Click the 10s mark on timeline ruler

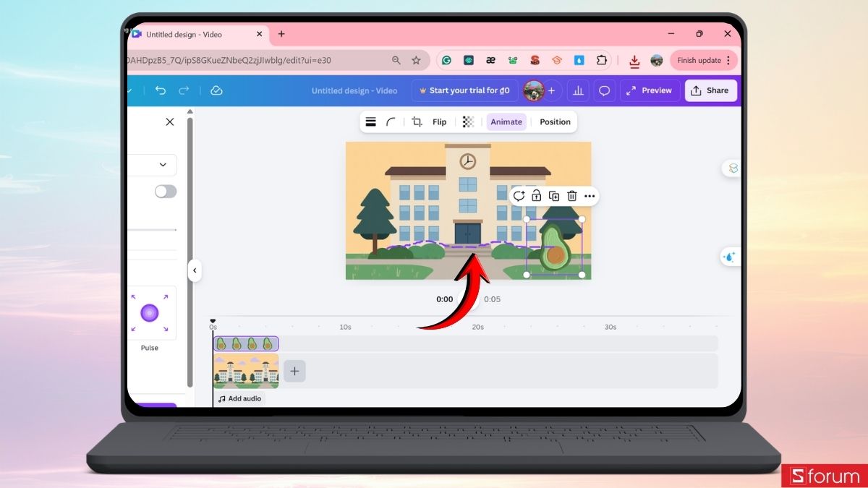coord(345,327)
